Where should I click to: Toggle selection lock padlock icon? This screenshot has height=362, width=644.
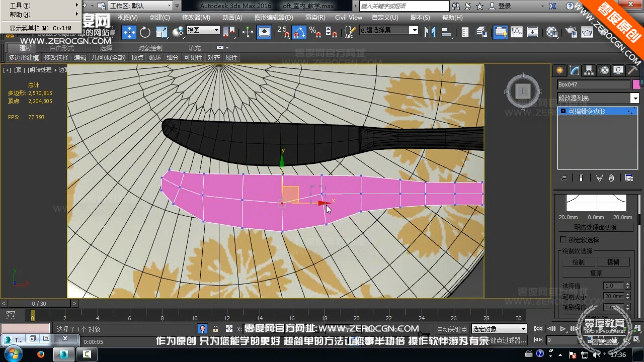click(215, 329)
